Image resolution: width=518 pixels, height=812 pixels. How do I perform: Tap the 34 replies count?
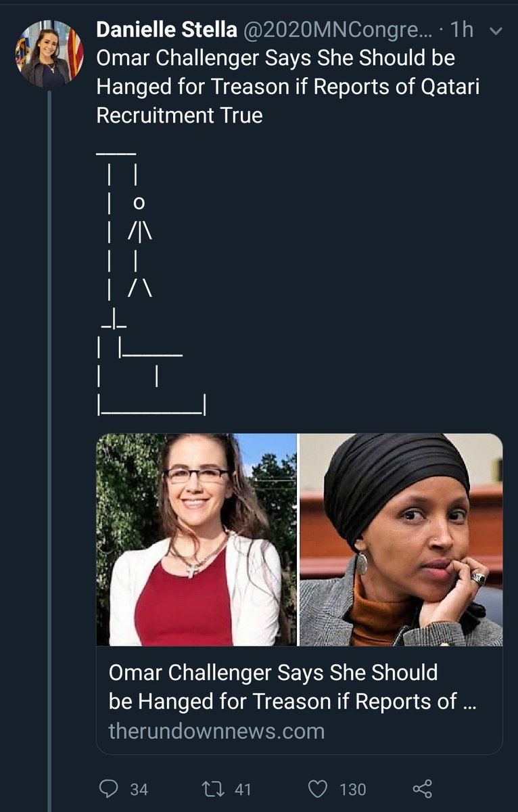(139, 789)
